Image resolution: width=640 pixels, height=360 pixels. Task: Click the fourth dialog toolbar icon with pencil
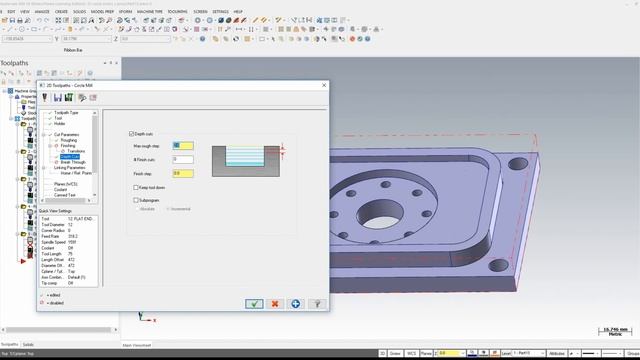[x=82, y=98]
